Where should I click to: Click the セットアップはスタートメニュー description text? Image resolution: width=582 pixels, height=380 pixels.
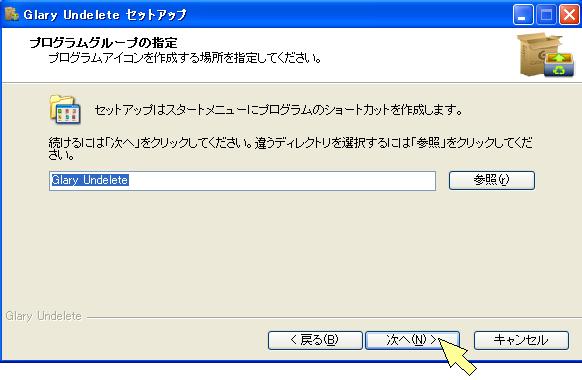coord(278,110)
